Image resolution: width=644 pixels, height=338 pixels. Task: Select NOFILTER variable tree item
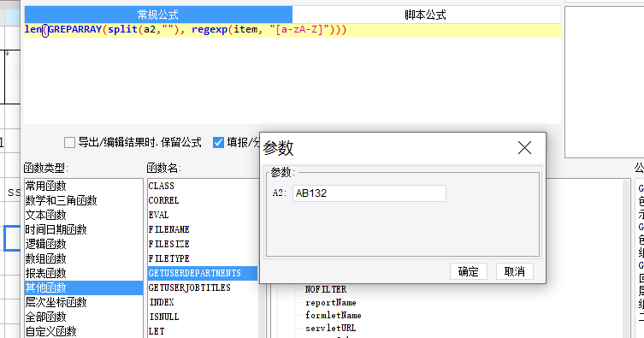326,289
